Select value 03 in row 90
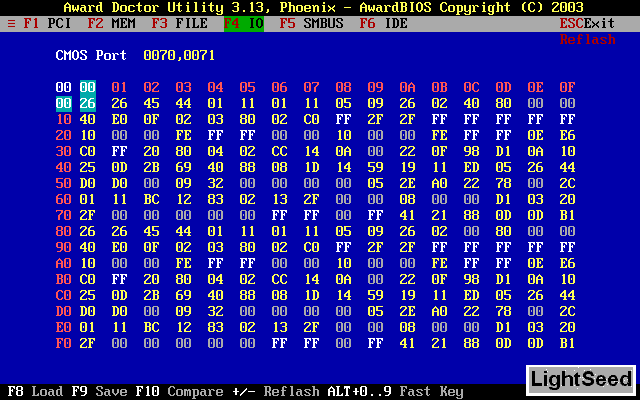The height and width of the screenshot is (400, 640). pos(216,247)
